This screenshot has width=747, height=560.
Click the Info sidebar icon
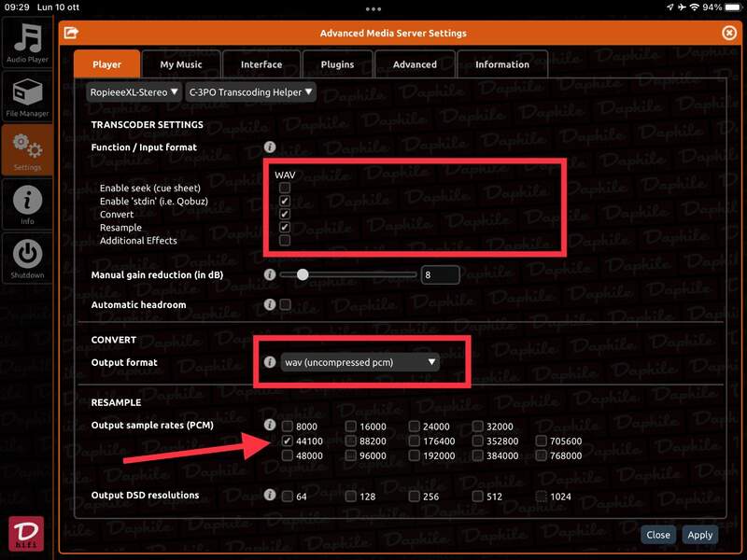point(27,203)
